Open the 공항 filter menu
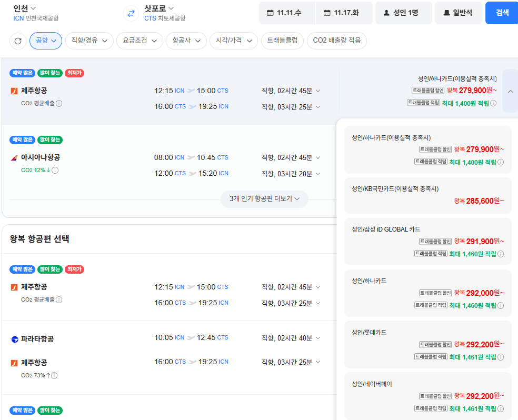Image resolution: width=518 pixels, height=420 pixels. click(46, 41)
